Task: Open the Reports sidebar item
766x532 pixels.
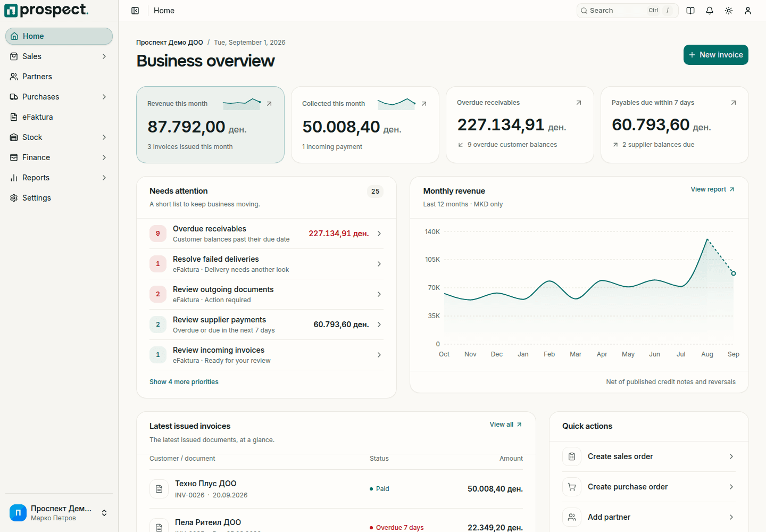Action: (59, 178)
